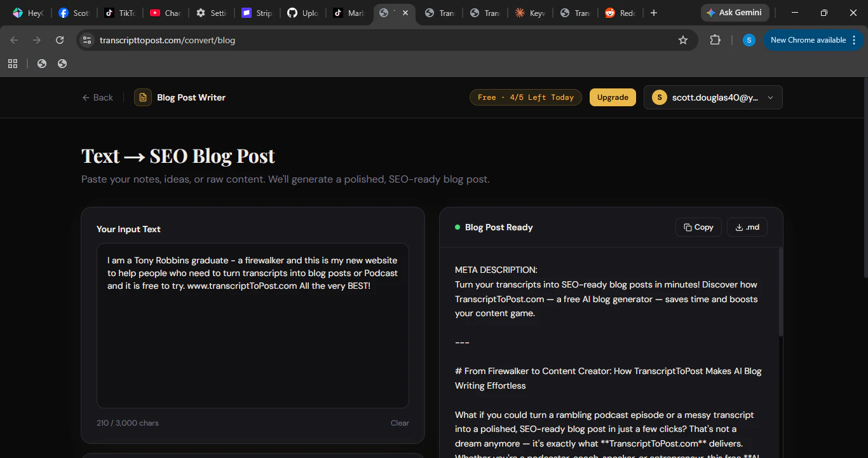Click the green Blog Post Ready status dot

pyautogui.click(x=458, y=227)
